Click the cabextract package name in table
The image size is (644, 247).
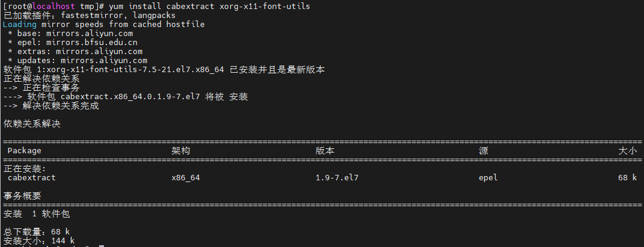coord(32,177)
